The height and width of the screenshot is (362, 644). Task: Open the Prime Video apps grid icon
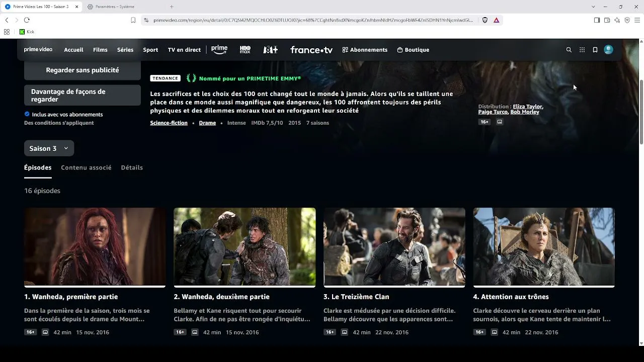pyautogui.click(x=582, y=50)
